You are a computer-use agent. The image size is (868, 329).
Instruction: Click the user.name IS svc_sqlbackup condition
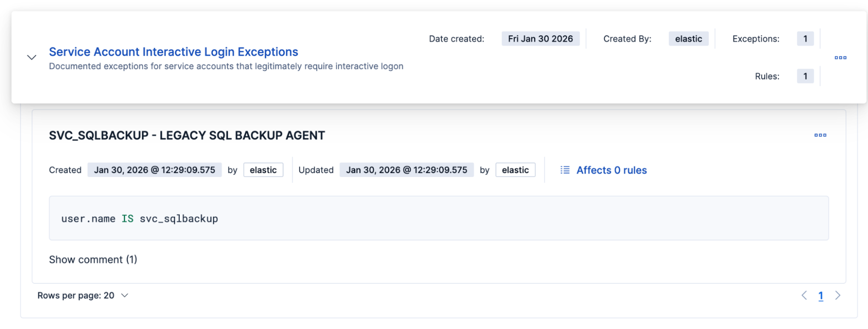[x=139, y=219]
